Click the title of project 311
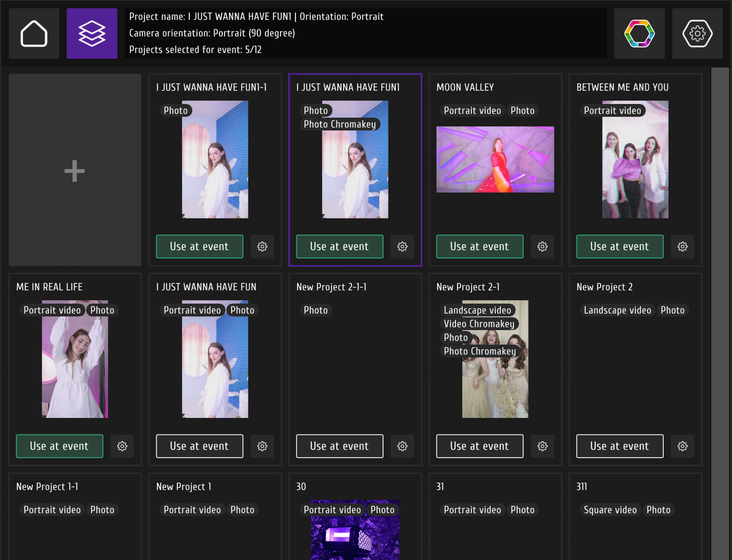 [582, 487]
